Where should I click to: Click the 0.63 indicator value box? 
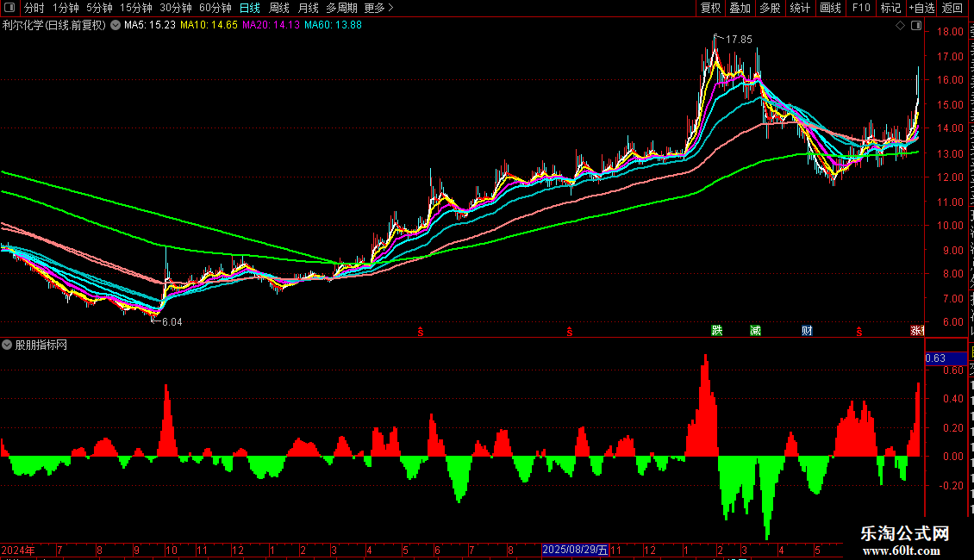[x=946, y=358]
